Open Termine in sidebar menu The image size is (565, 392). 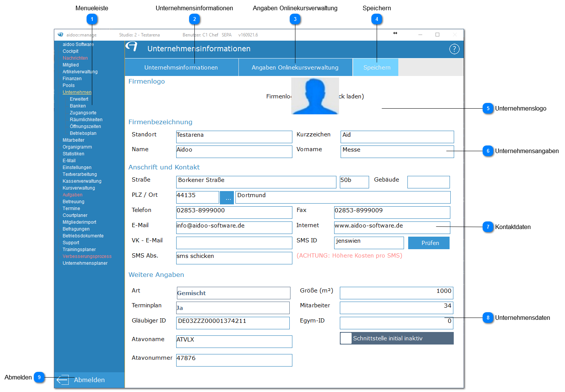71,209
